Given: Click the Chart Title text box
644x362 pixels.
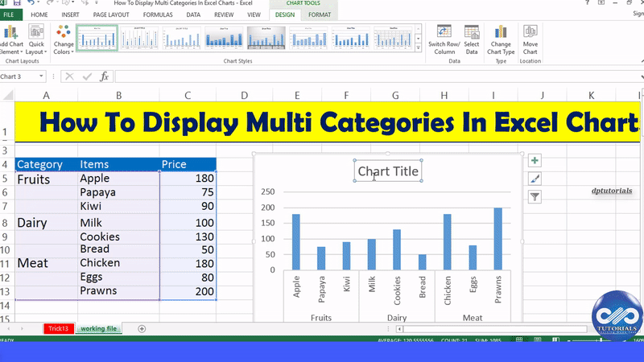Looking at the screenshot, I should [388, 171].
